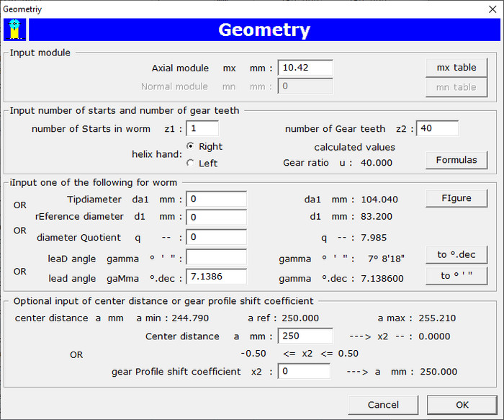This screenshot has height=420, width=504.
Task: Click the number of Gear teeth z2 field
Action: (436, 128)
